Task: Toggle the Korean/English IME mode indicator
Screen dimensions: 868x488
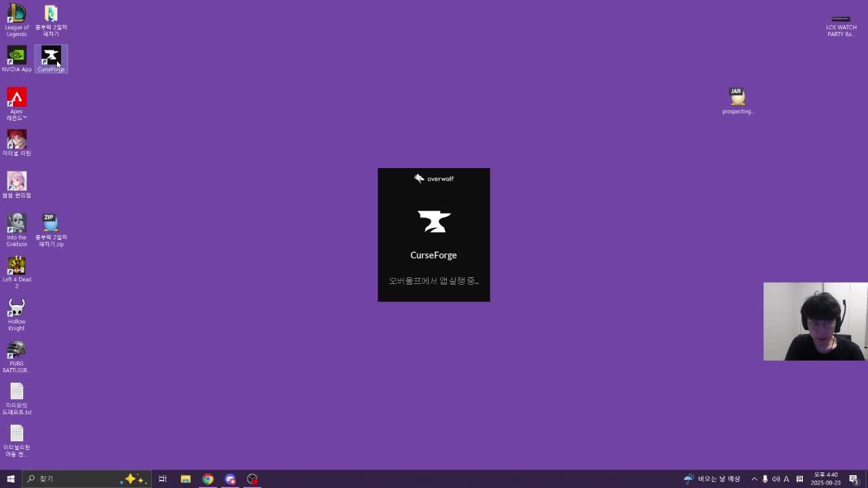Action: point(787,479)
